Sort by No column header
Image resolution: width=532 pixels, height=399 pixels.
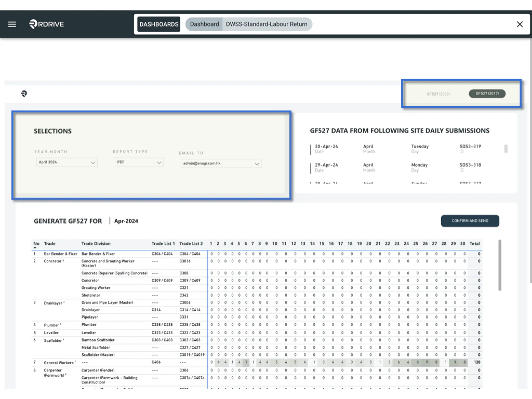(36, 244)
